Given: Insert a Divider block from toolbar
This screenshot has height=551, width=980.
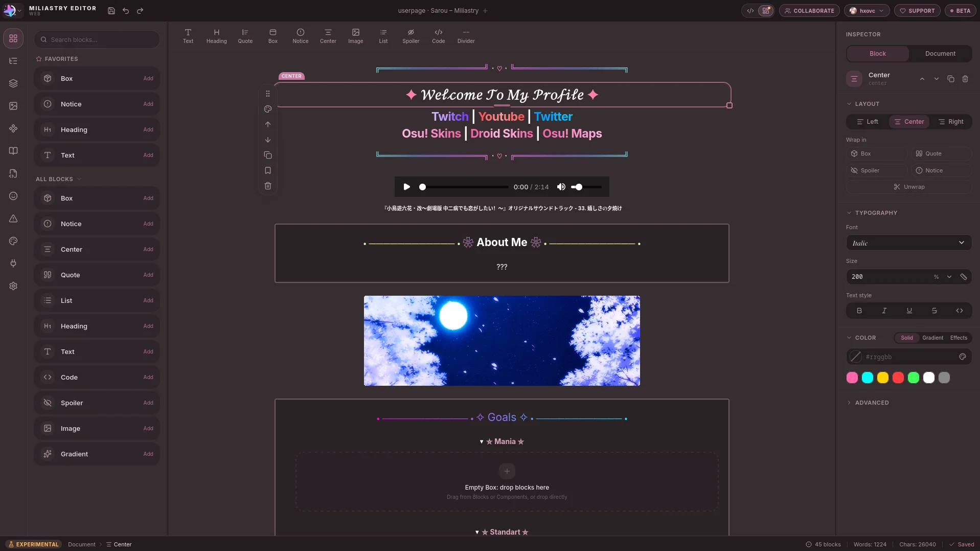Looking at the screenshot, I should pyautogui.click(x=466, y=36).
